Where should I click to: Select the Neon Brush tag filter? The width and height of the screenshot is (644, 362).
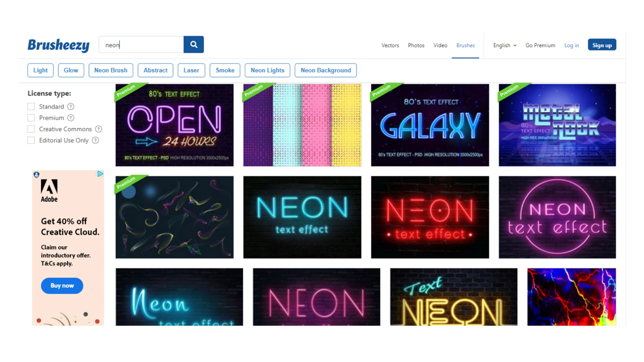(x=111, y=70)
